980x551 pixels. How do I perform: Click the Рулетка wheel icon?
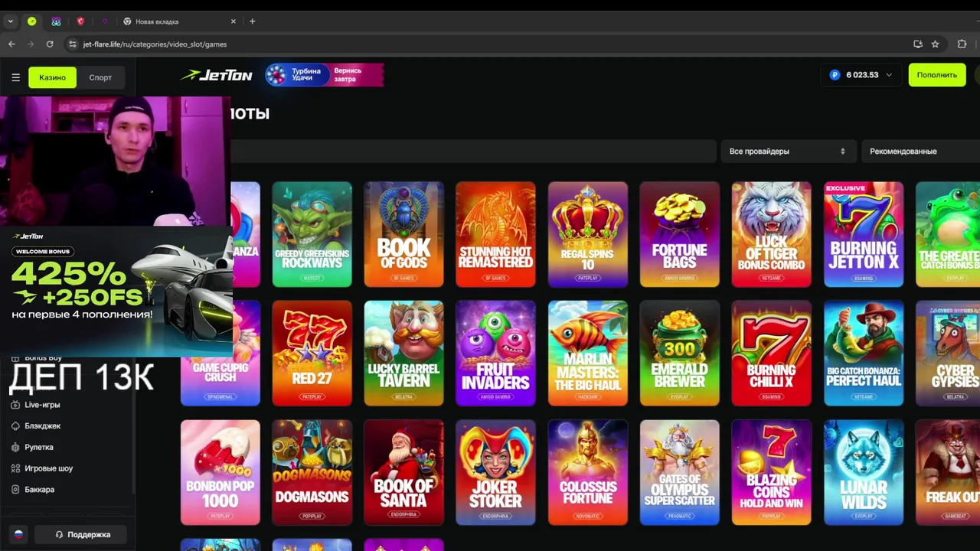click(15, 447)
